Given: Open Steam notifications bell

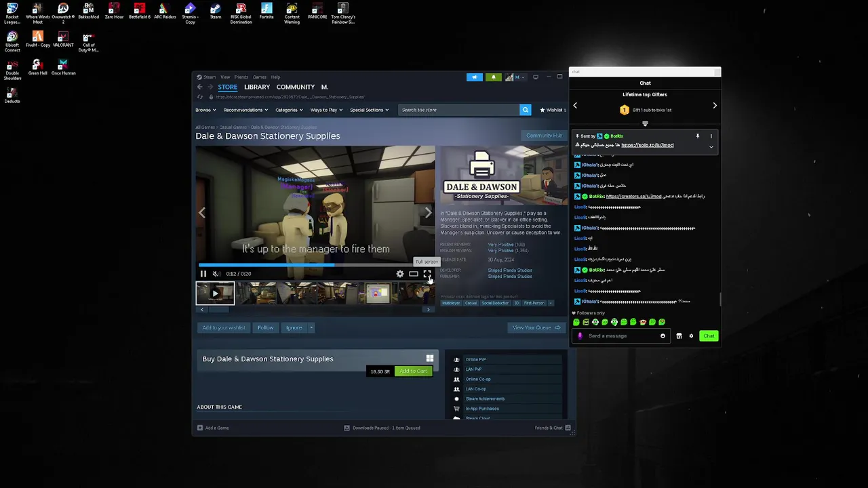Looking at the screenshot, I should [x=493, y=77].
